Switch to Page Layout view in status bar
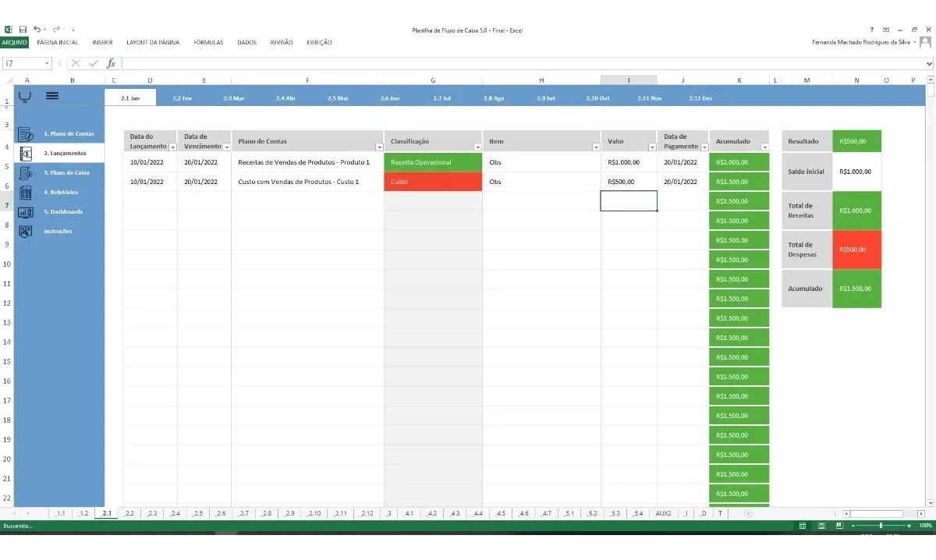 tap(821, 526)
